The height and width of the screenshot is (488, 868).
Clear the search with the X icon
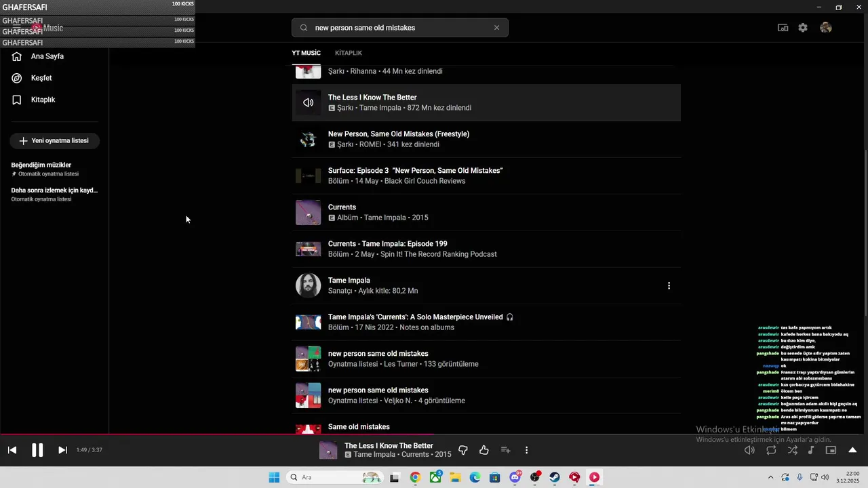(x=496, y=28)
